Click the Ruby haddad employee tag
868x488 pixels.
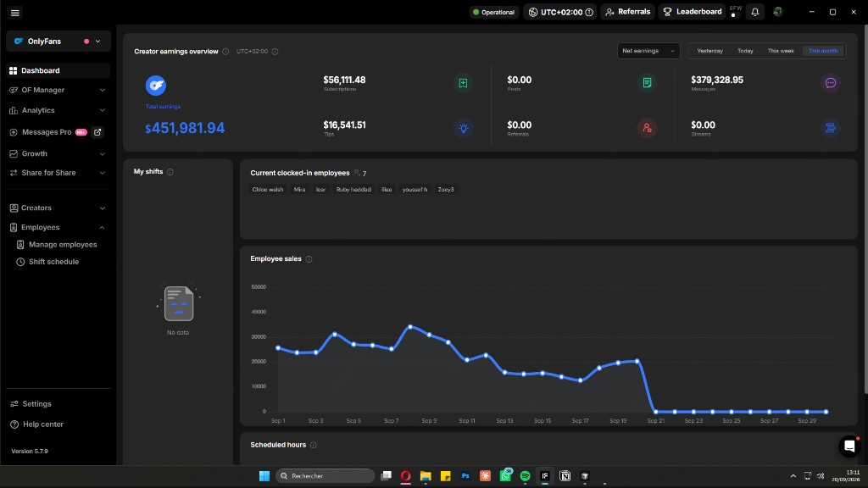click(353, 190)
